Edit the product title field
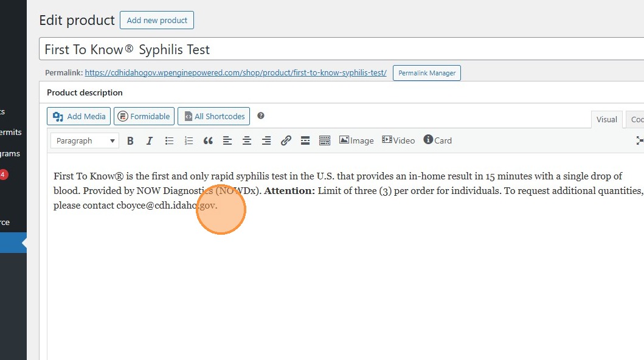Image resolution: width=644 pixels, height=360 pixels. [342, 49]
